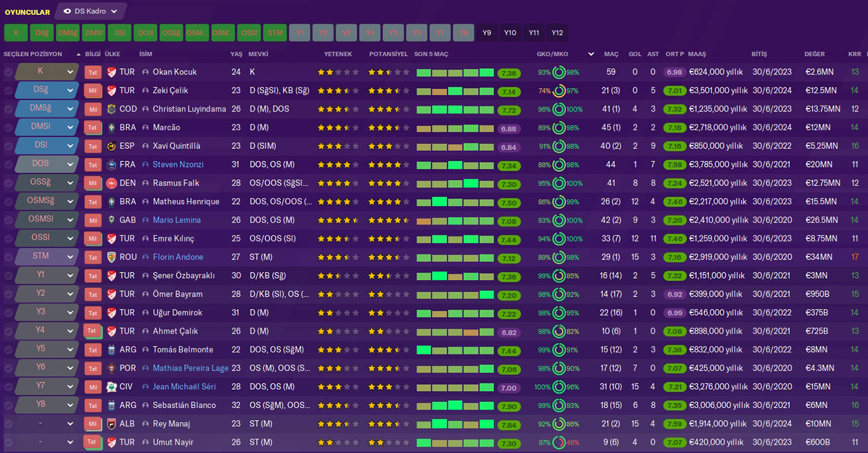Click the Denmark badge beside Rasmus Falk
This screenshot has width=868, height=453.
pos(112,184)
